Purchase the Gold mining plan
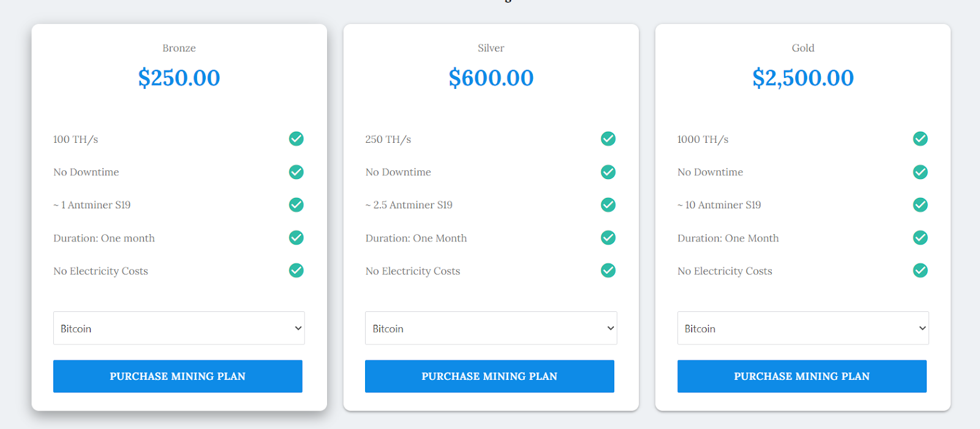Screen dimensions: 980x429 [802, 376]
